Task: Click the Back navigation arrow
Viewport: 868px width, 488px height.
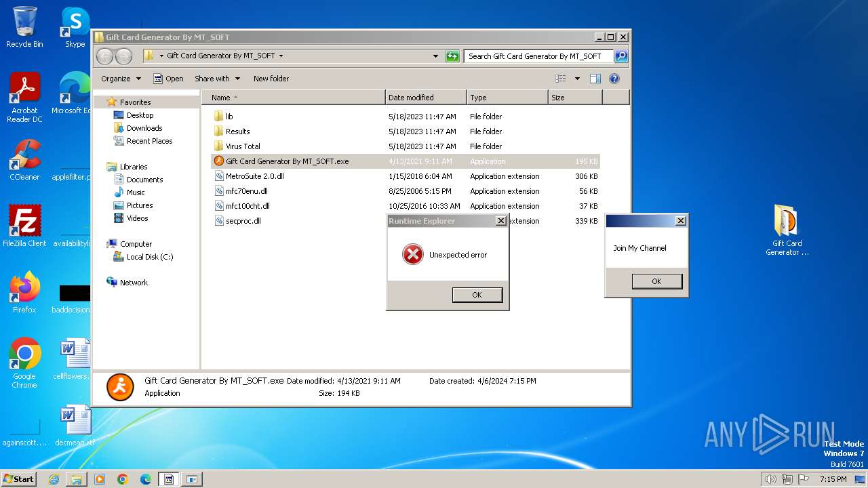Action: pos(104,56)
